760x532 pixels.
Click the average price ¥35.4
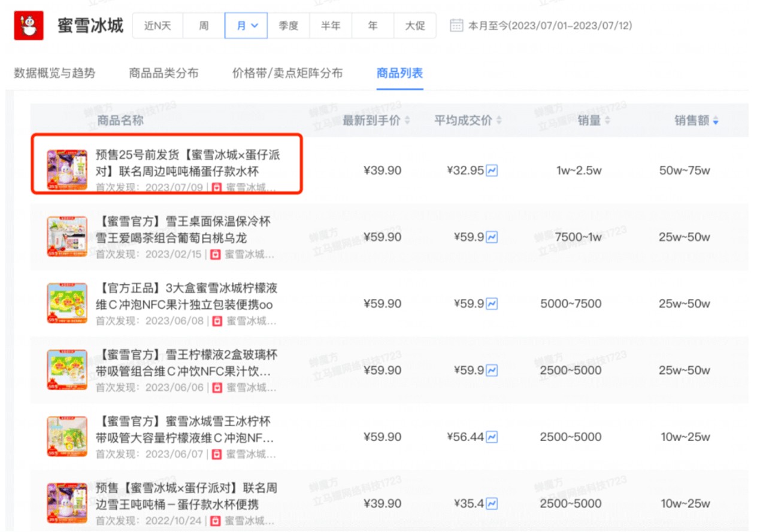(469, 503)
